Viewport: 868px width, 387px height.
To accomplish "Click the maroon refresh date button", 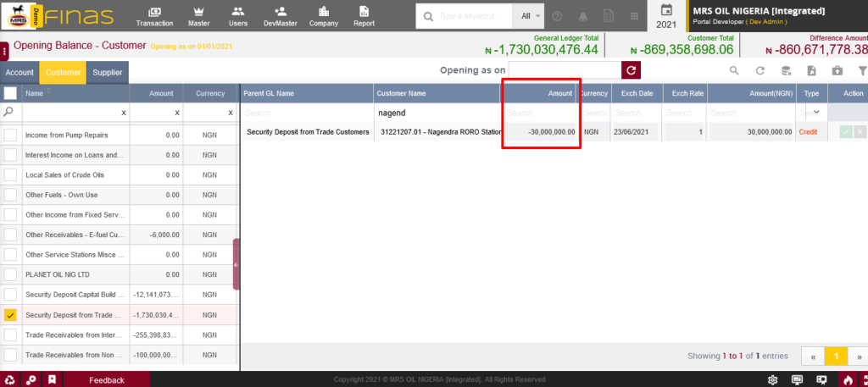I will click(631, 70).
